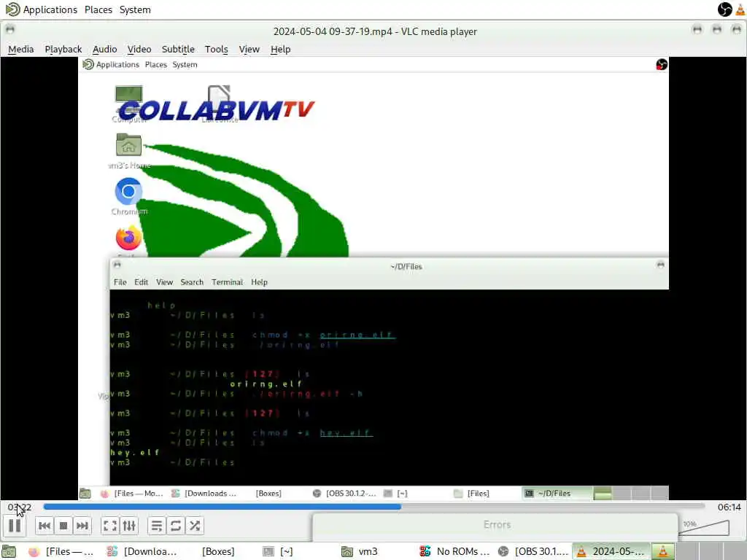Skip to the next media item
The image size is (747, 560).
pos(82,526)
